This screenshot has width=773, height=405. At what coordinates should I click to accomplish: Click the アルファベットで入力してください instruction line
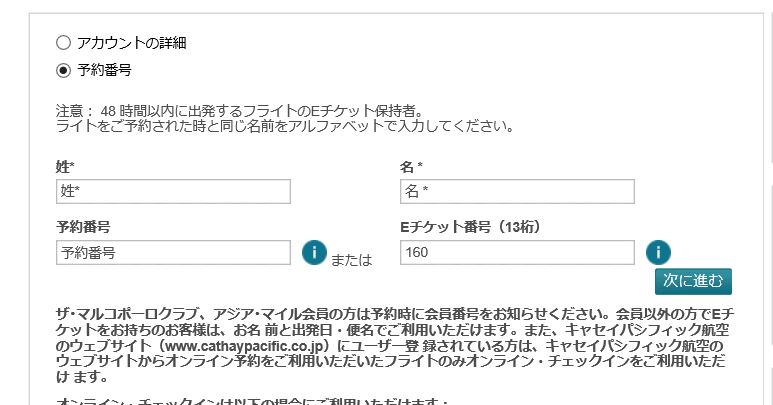(284, 126)
